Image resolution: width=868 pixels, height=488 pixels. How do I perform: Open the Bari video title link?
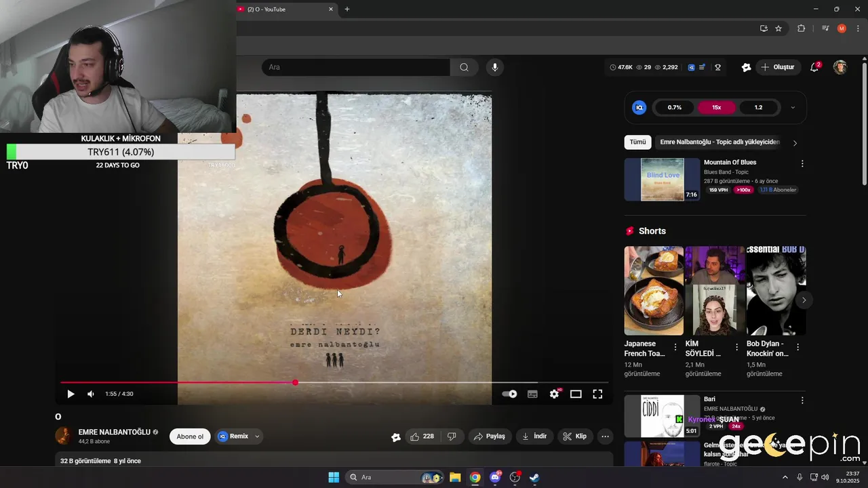click(709, 399)
